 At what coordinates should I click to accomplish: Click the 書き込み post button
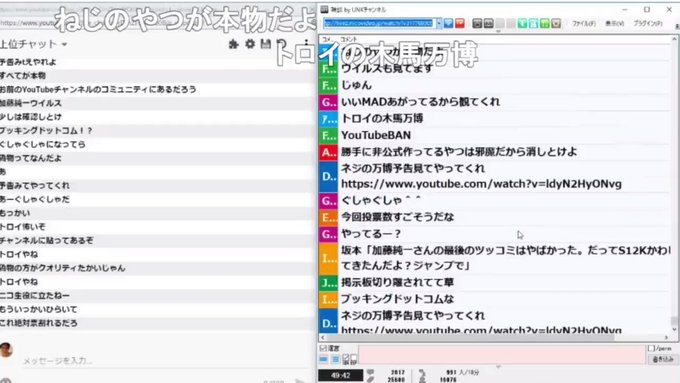coord(663,360)
